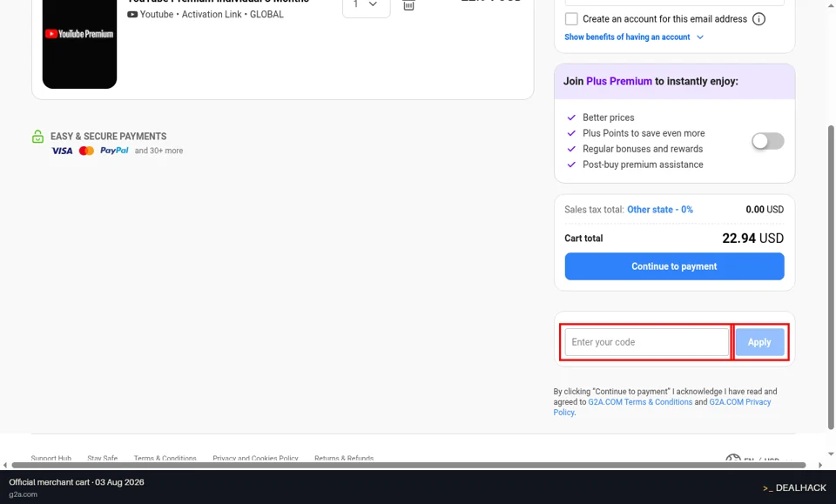Click the Mastercard payment logo
836x504 pixels.
[x=86, y=151]
